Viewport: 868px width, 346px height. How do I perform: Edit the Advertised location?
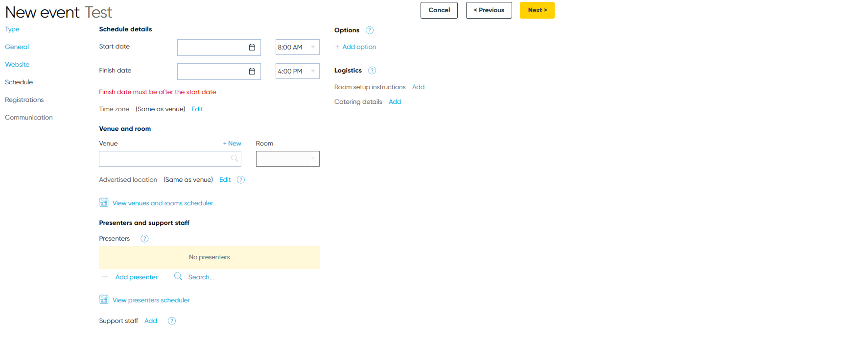(x=225, y=180)
